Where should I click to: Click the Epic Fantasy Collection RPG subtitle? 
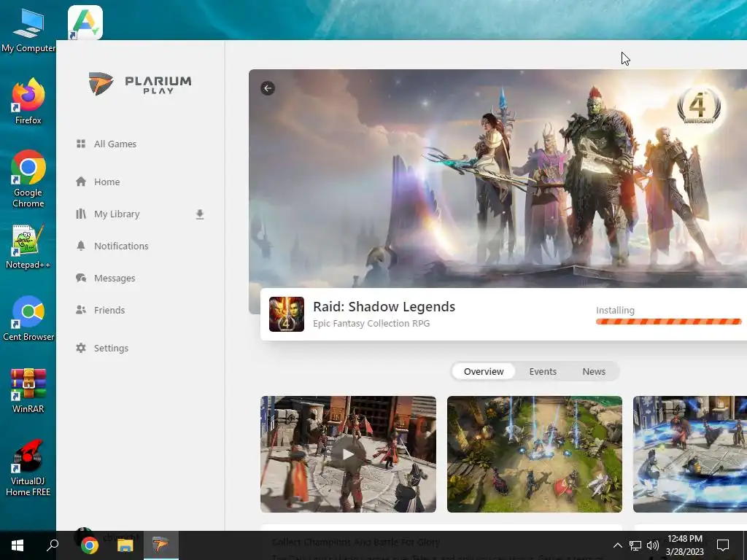371,323
